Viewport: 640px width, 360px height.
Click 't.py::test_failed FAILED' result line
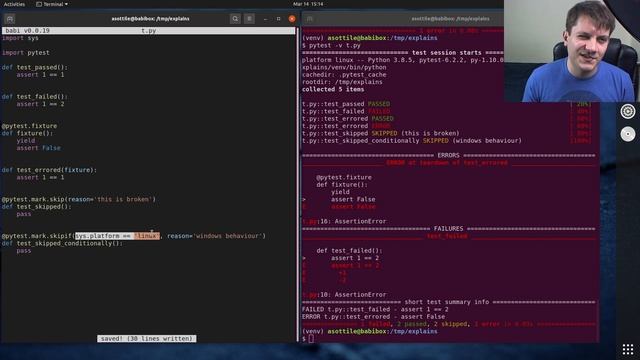[346, 111]
